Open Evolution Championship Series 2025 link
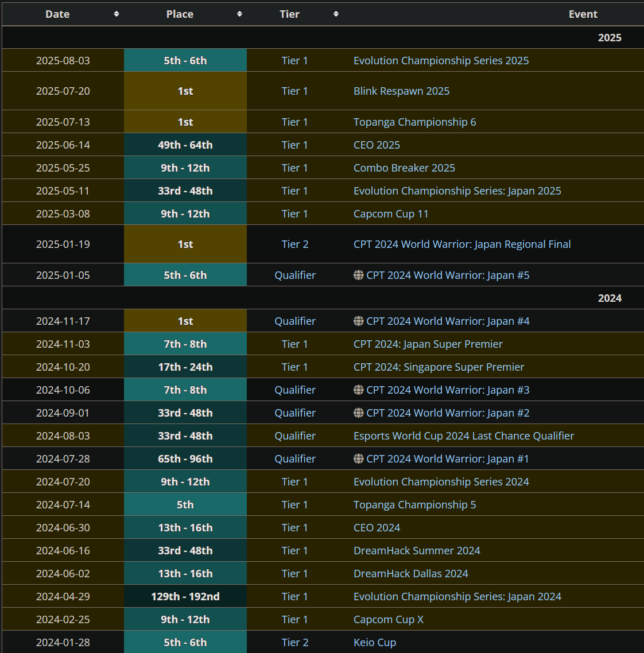The height and width of the screenshot is (653, 644). 441,61
